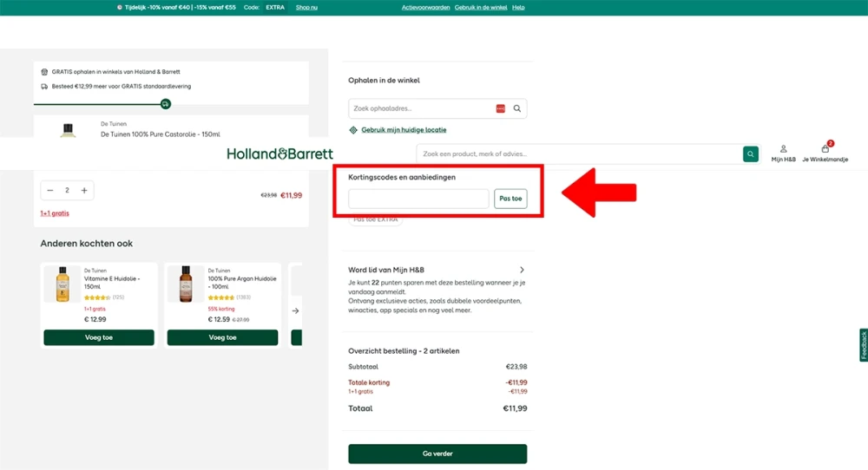The height and width of the screenshot is (470, 868).
Task: Click the Help link in top bar
Action: [x=518, y=7]
